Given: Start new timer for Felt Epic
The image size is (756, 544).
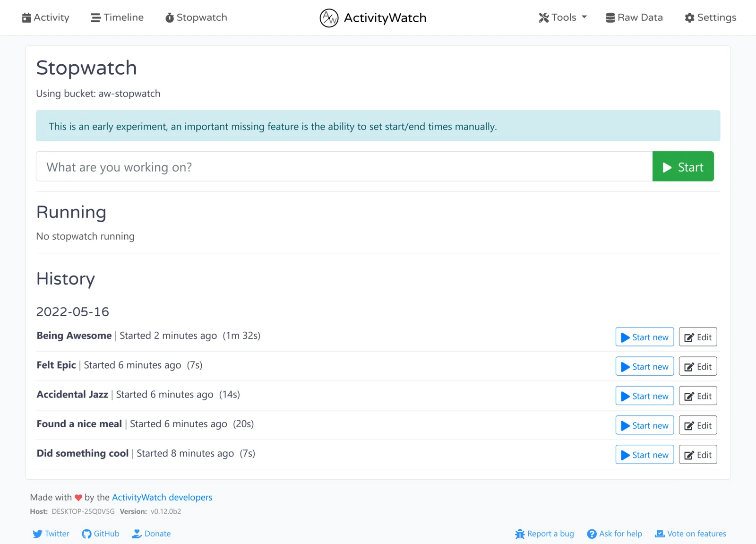Looking at the screenshot, I should click(x=644, y=366).
